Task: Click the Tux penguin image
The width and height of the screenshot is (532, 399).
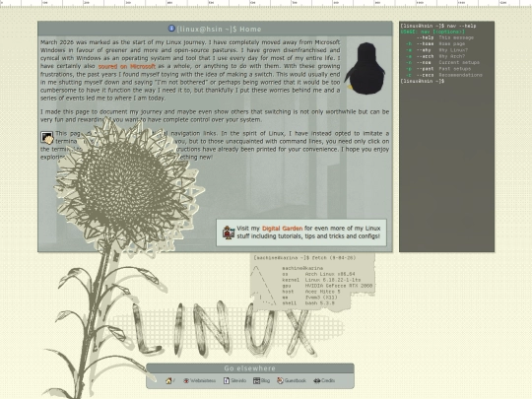Action: click(x=365, y=68)
